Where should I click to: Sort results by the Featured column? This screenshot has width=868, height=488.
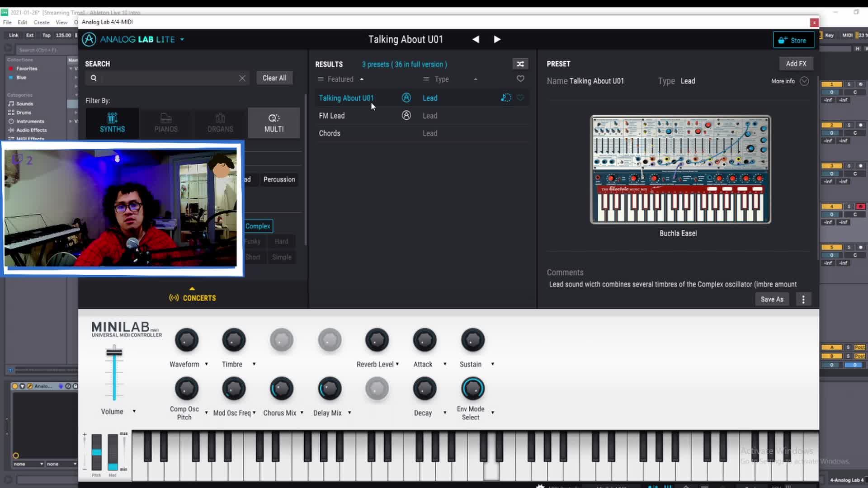tap(341, 80)
